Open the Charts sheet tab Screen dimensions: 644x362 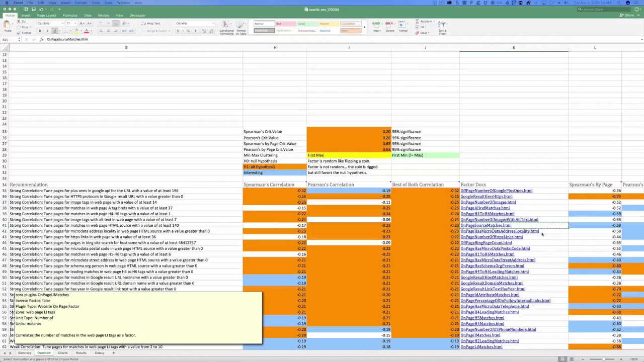pyautogui.click(x=63, y=353)
